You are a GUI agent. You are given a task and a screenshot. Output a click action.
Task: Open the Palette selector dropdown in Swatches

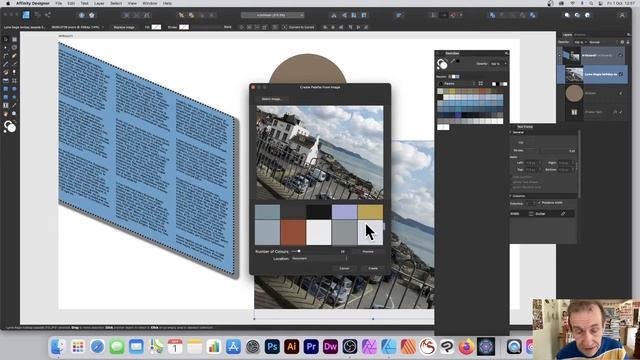(456, 84)
